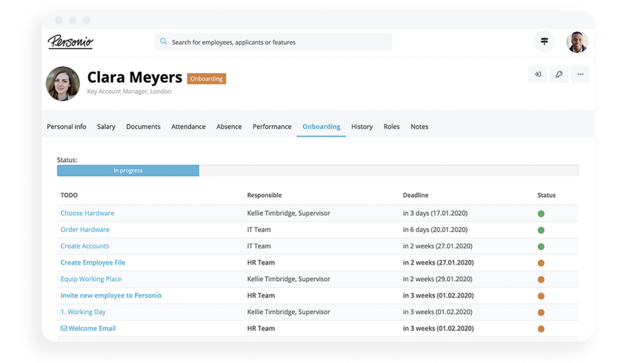Switch to the Salary tab
Screen dimensions: 644x363
pyautogui.click(x=106, y=127)
